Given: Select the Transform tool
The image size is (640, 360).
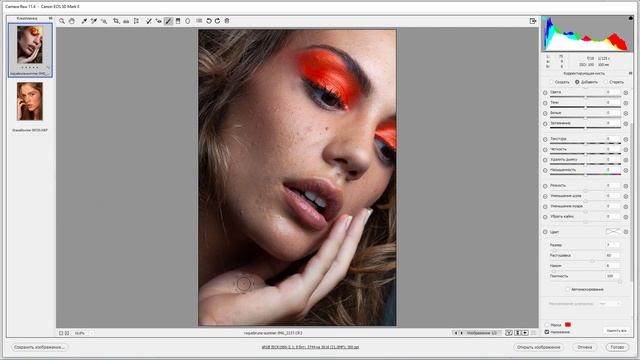Looking at the screenshot, I should coord(136,21).
